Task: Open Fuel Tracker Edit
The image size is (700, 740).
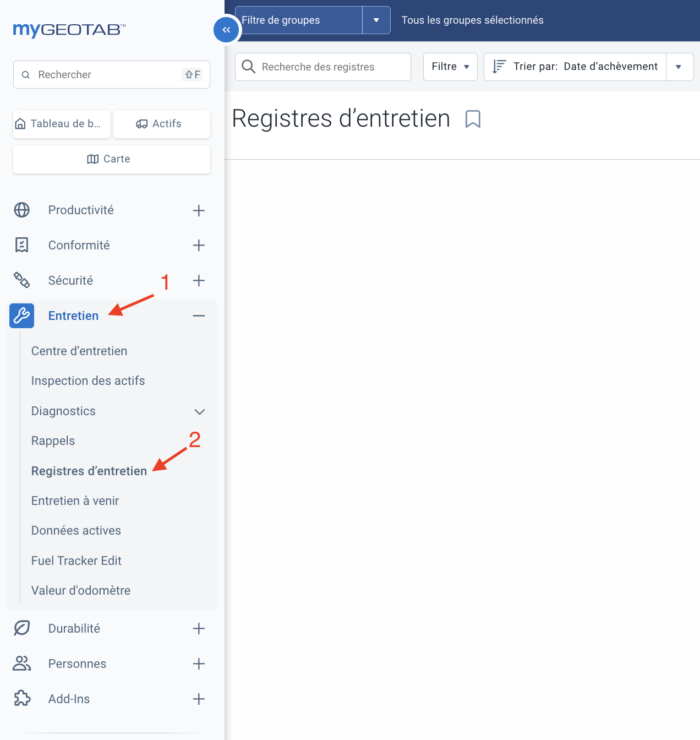Action: 76,561
